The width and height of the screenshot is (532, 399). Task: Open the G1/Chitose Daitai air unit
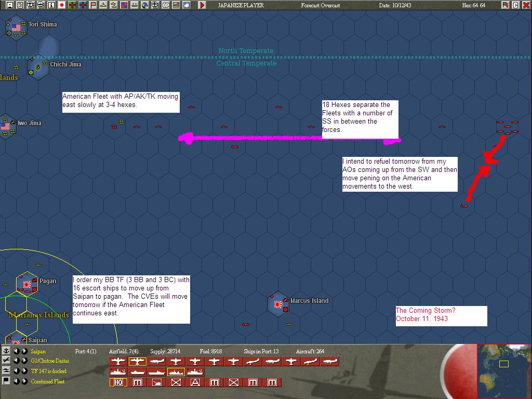tap(50, 361)
